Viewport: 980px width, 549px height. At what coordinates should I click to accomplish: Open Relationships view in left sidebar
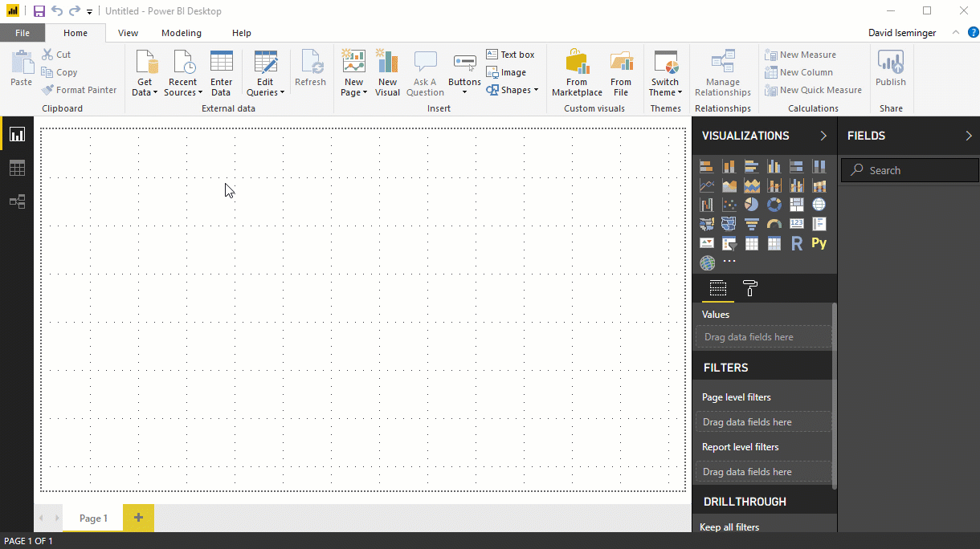[x=17, y=201]
